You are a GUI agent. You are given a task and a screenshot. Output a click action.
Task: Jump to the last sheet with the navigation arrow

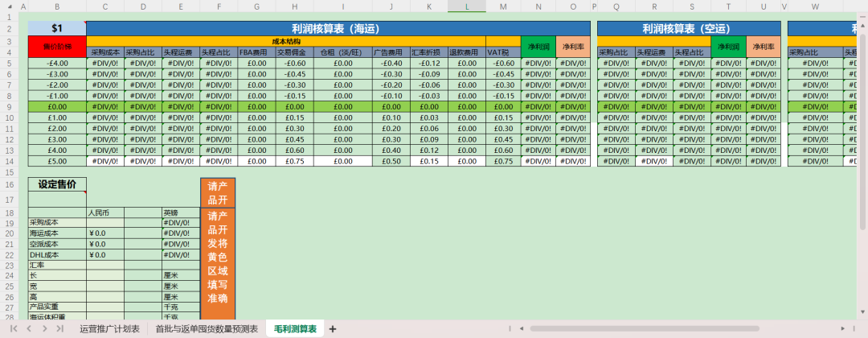(59, 328)
